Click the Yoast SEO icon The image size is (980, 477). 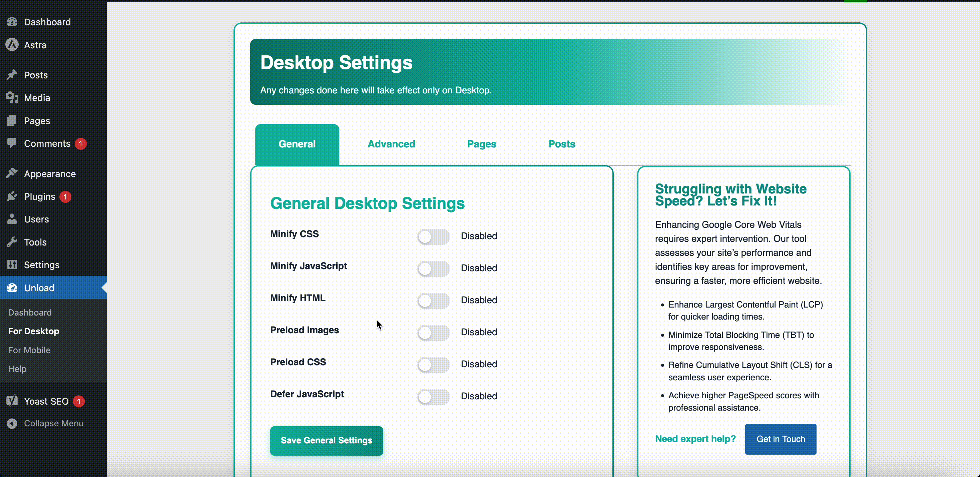(12, 401)
